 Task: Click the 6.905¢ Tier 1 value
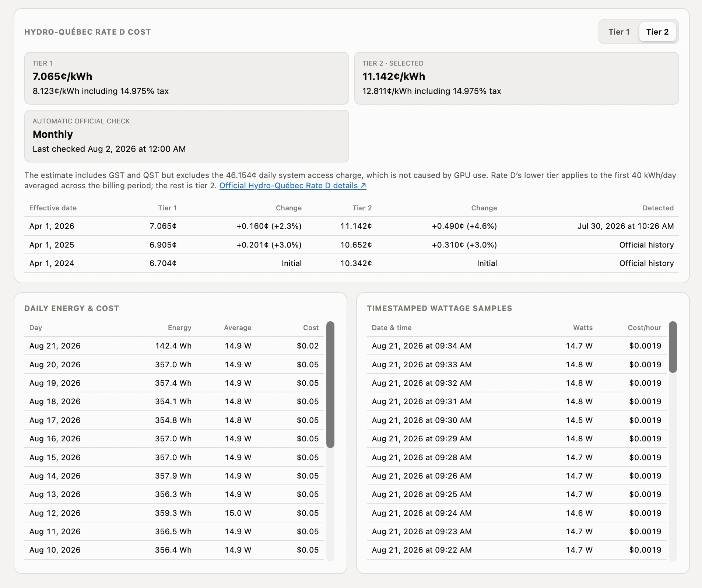[163, 245]
